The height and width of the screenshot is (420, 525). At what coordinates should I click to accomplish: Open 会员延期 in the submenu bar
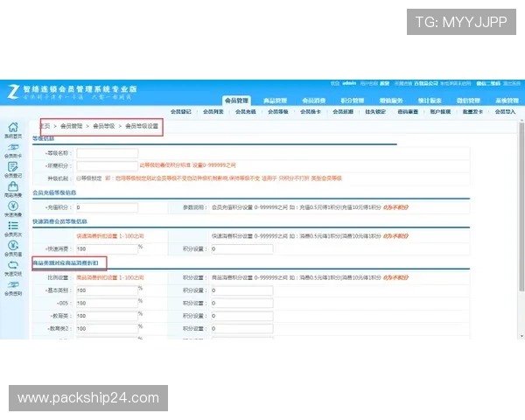343,111
